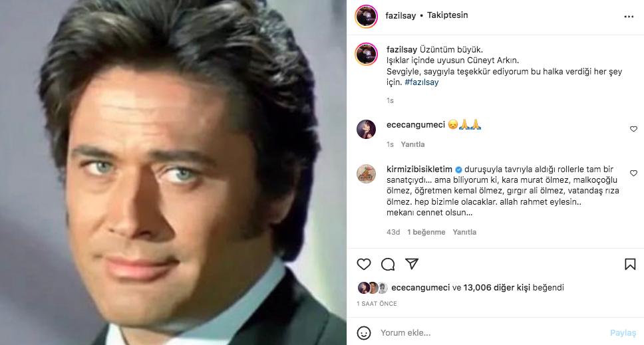Like kirmizibisikletim's comment
This screenshot has width=644, height=345.
point(633,173)
